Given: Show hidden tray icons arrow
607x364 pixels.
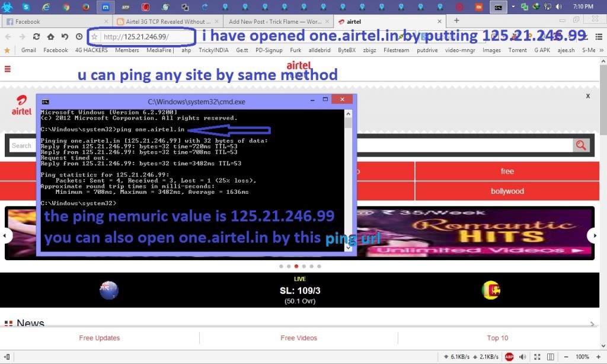Looking at the screenshot, I should [513, 7].
